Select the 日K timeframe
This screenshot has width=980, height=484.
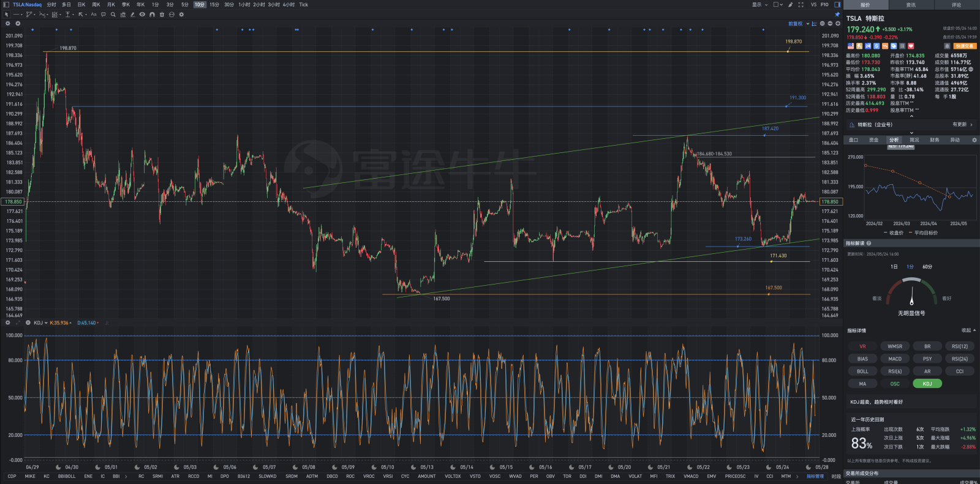(81, 4)
